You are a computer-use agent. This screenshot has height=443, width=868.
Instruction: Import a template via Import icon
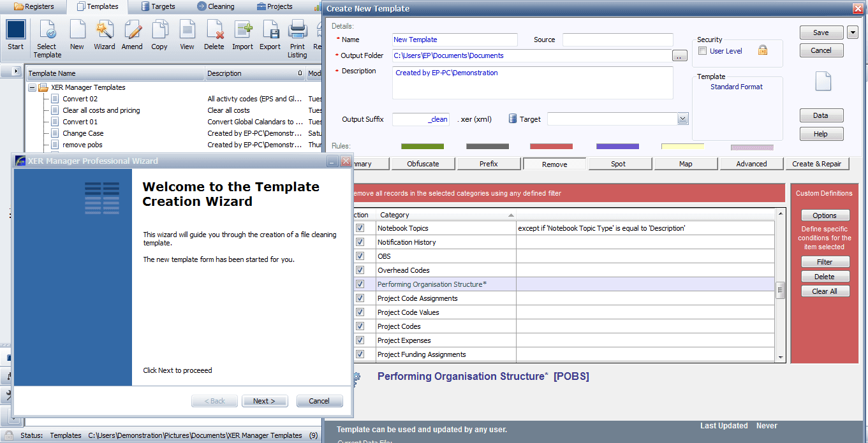[x=243, y=30]
